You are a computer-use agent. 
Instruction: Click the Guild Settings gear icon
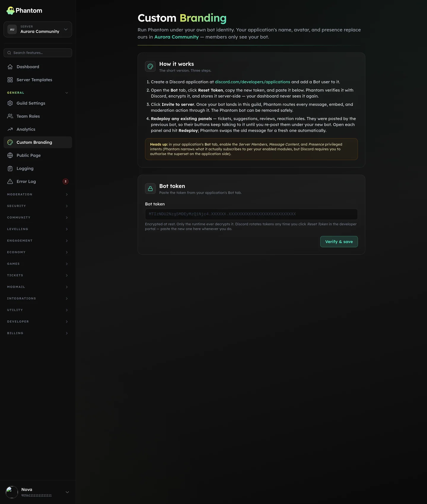pyautogui.click(x=10, y=103)
